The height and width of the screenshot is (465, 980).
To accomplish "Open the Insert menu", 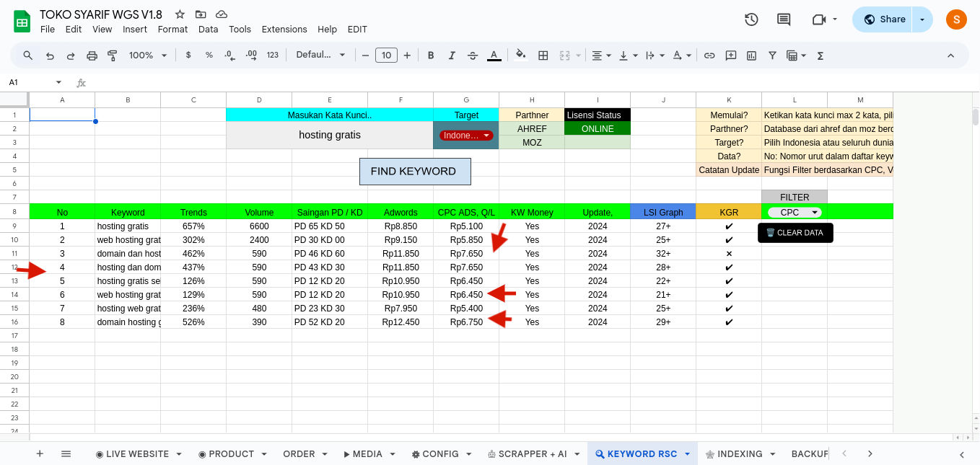I will click(135, 30).
